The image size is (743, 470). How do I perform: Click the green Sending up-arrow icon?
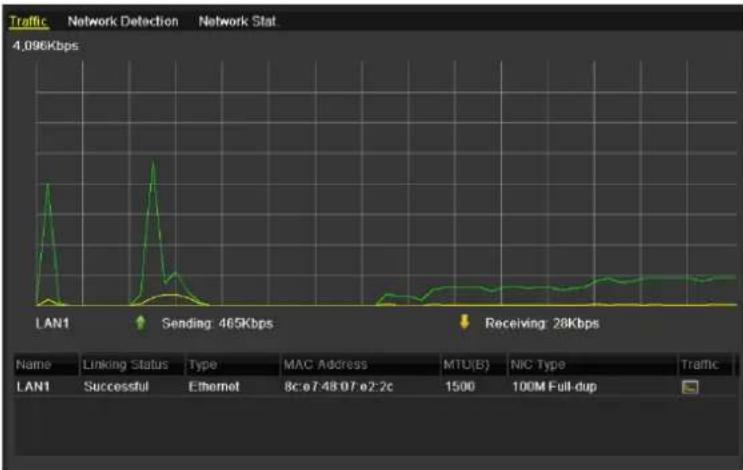[x=140, y=323]
